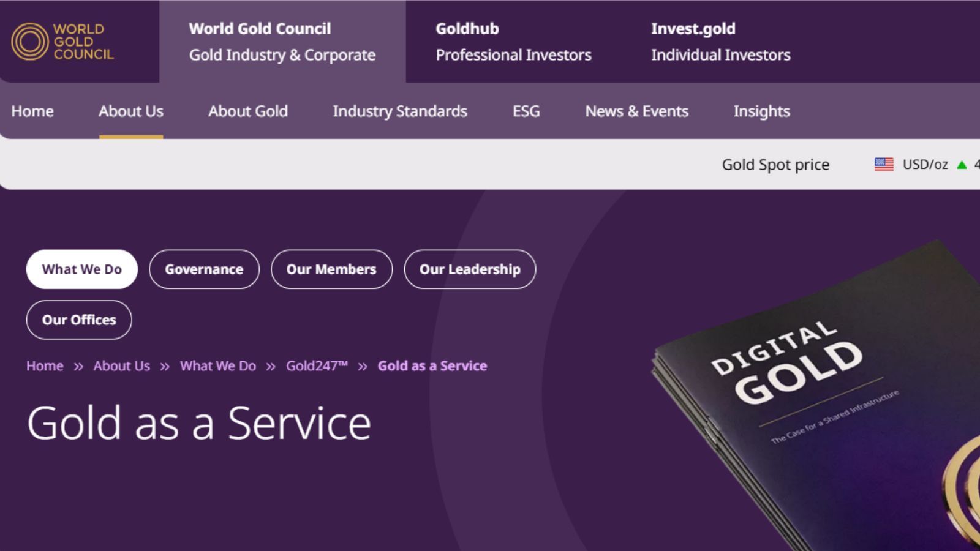Open the About Gold menu
The image size is (980, 551).
pos(248,111)
